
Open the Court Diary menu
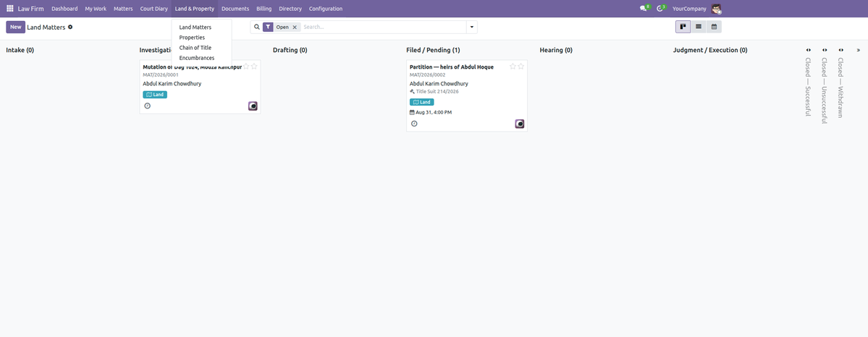click(154, 9)
